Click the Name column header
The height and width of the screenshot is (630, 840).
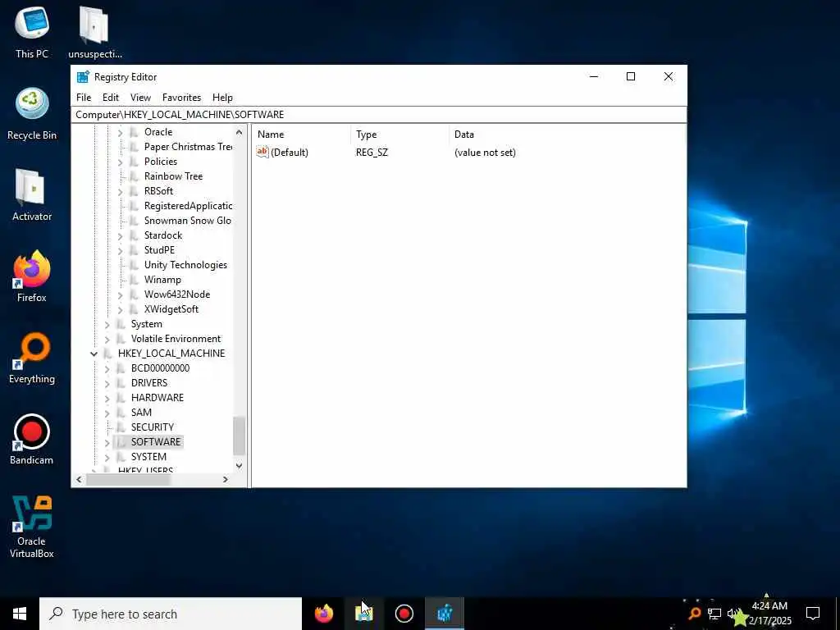tap(302, 135)
